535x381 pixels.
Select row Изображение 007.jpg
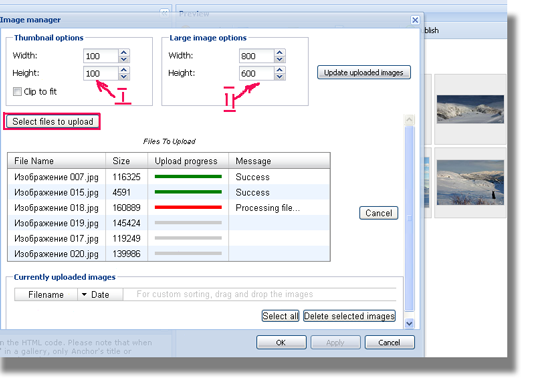pos(169,177)
